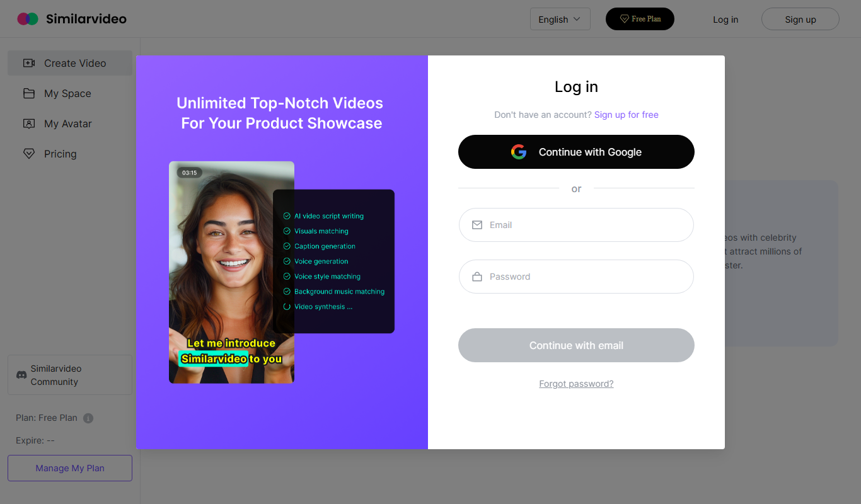This screenshot has height=504, width=861.
Task: Click the Caption generation check icon
Action: coord(287,246)
